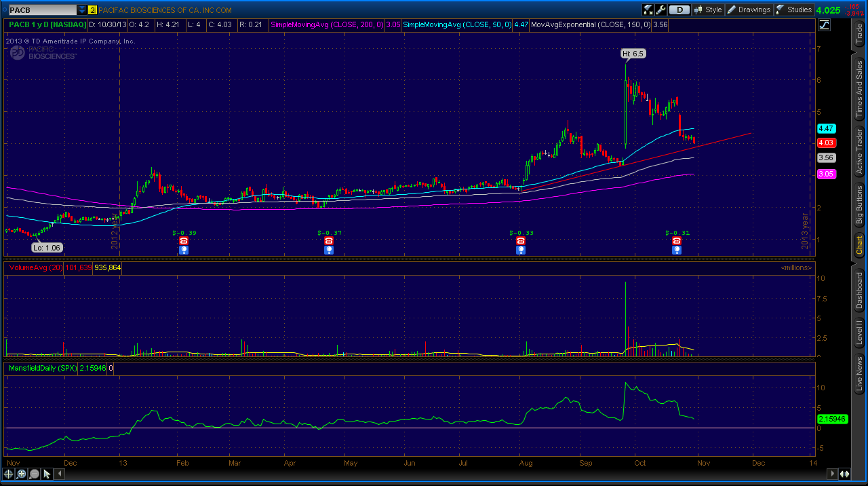Click the curve scale icon below price
The height and width of the screenshot is (486, 868).
(825, 24)
